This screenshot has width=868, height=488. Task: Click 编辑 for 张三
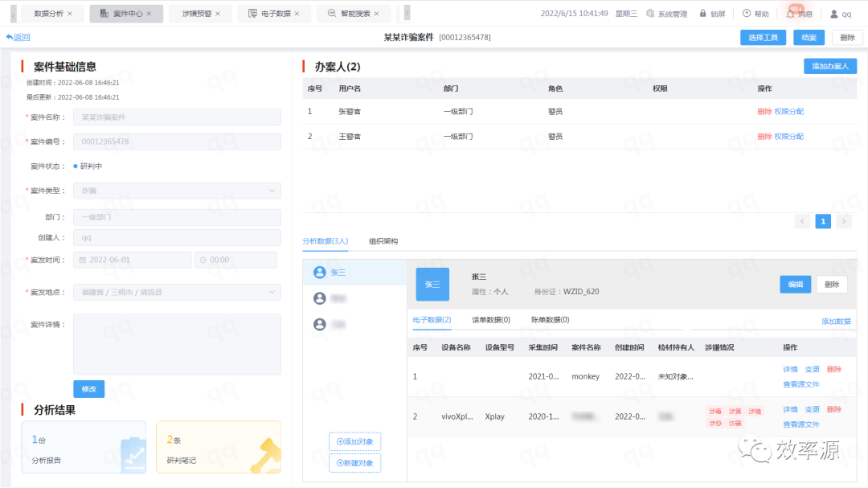[796, 284]
